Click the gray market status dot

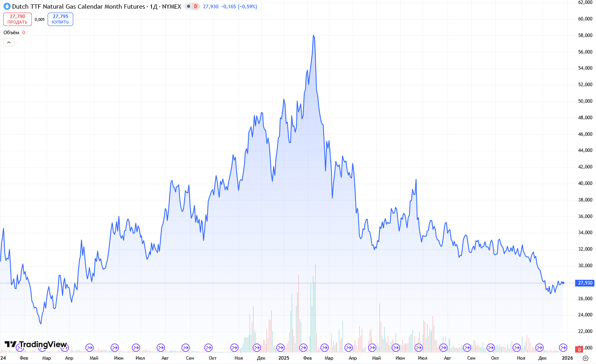click(189, 6)
